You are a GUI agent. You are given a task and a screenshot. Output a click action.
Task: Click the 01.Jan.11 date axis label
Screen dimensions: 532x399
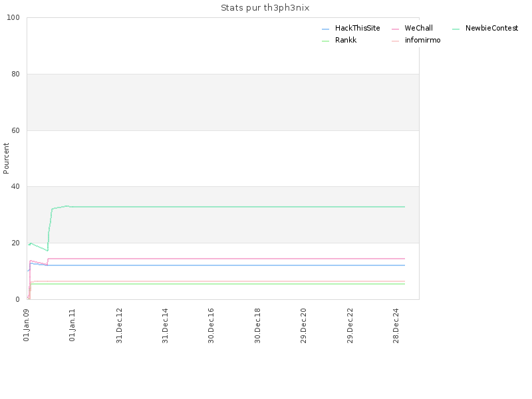[x=72, y=325]
